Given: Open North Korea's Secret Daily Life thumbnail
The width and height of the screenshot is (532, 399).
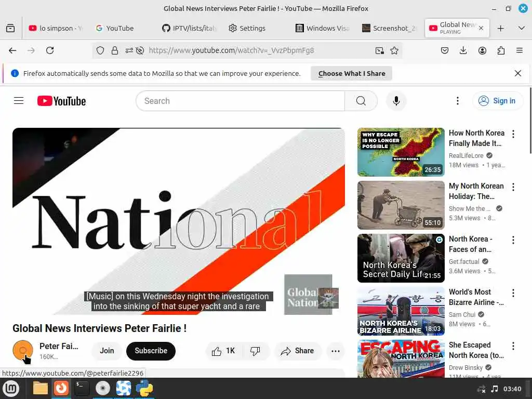Looking at the screenshot, I should [401, 258].
